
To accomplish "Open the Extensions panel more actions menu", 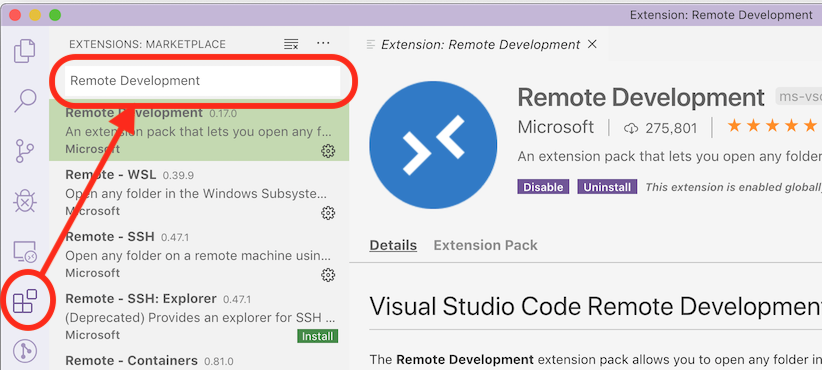I will [323, 43].
